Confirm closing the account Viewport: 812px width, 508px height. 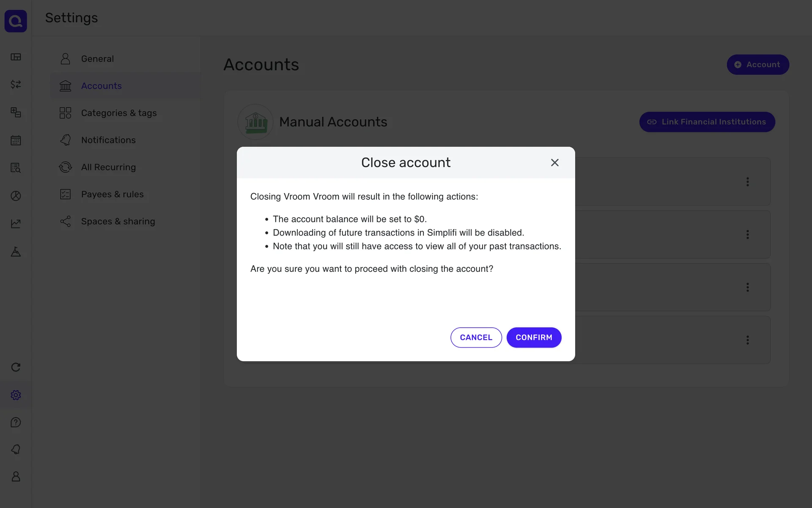[x=534, y=337]
